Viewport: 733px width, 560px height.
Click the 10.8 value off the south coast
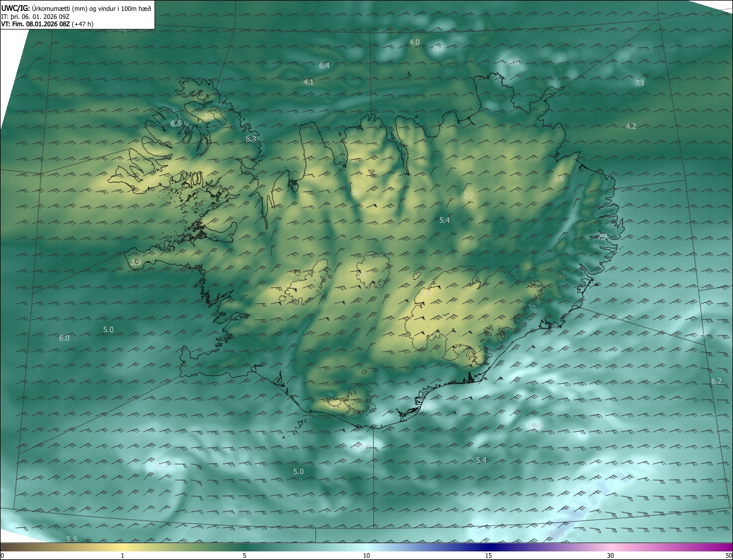[534, 426]
